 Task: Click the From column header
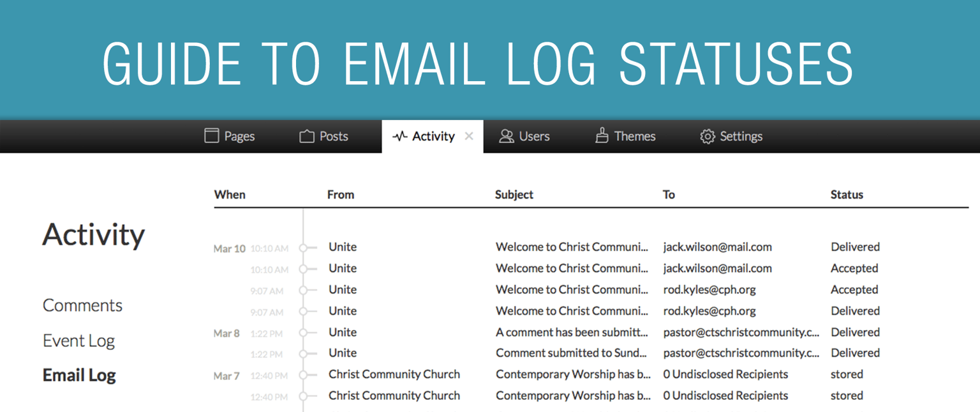point(340,194)
